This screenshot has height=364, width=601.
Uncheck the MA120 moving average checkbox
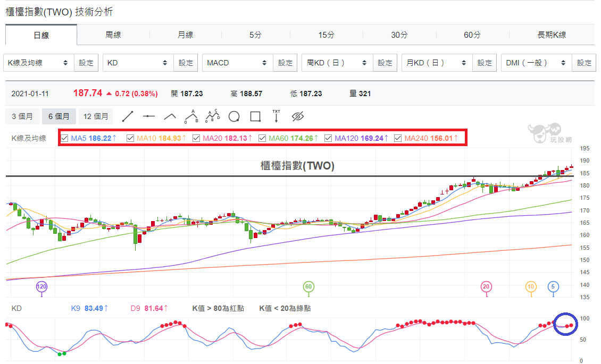coord(328,138)
